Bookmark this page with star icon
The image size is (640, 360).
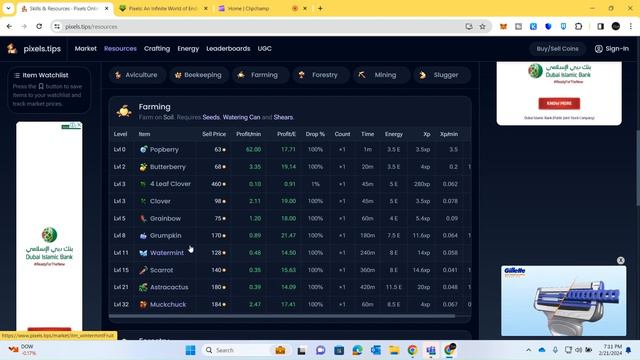[x=482, y=27]
